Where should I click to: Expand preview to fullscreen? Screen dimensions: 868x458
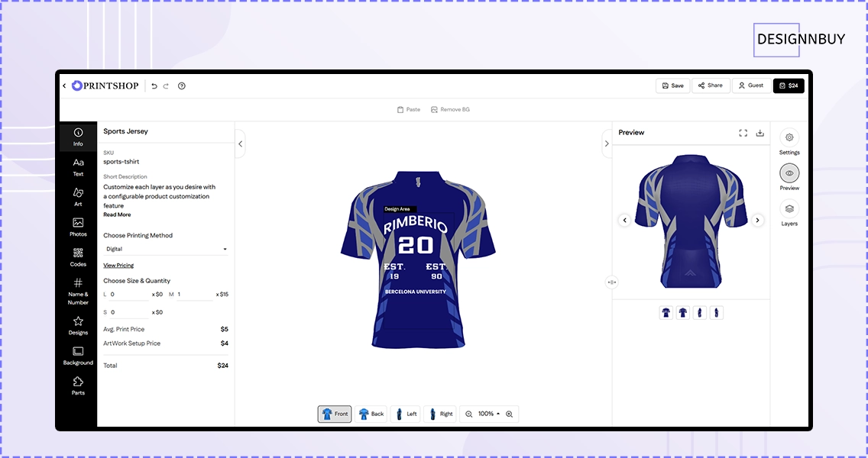tap(743, 133)
